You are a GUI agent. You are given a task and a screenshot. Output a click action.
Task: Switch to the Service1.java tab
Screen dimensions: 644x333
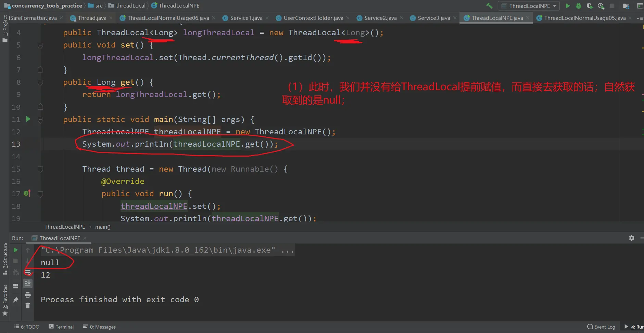pyautogui.click(x=246, y=18)
